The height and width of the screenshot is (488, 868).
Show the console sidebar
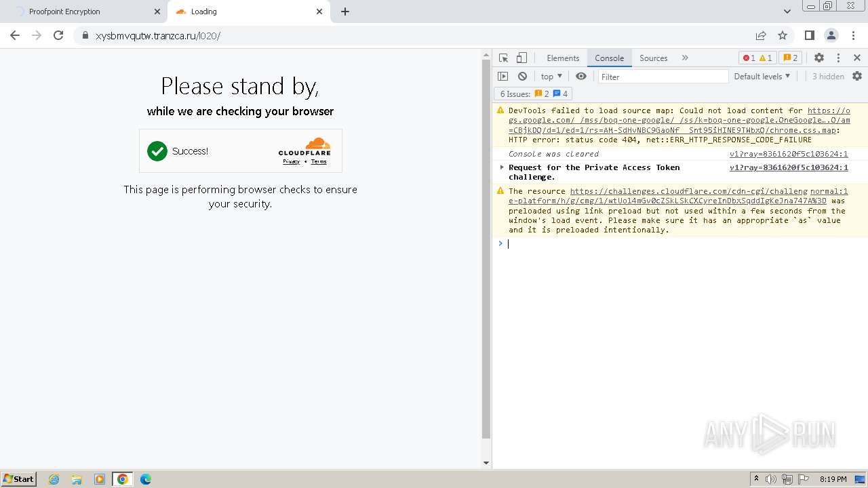502,77
